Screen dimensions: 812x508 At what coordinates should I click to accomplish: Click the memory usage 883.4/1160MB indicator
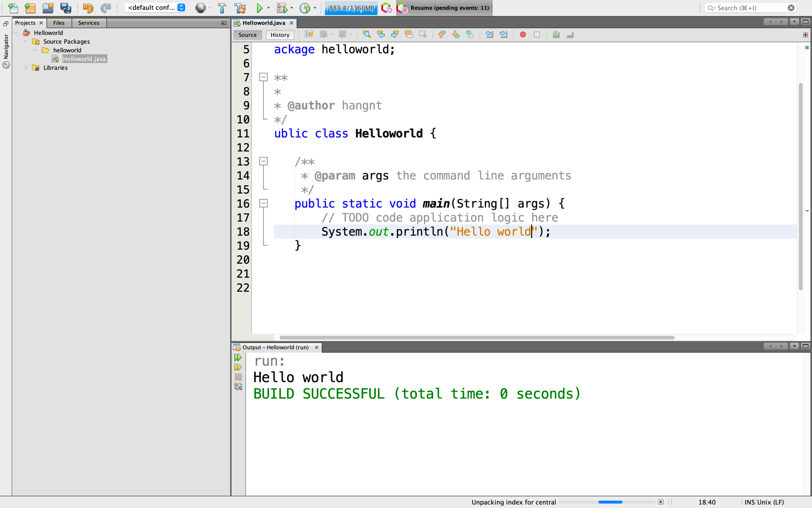[x=351, y=8]
